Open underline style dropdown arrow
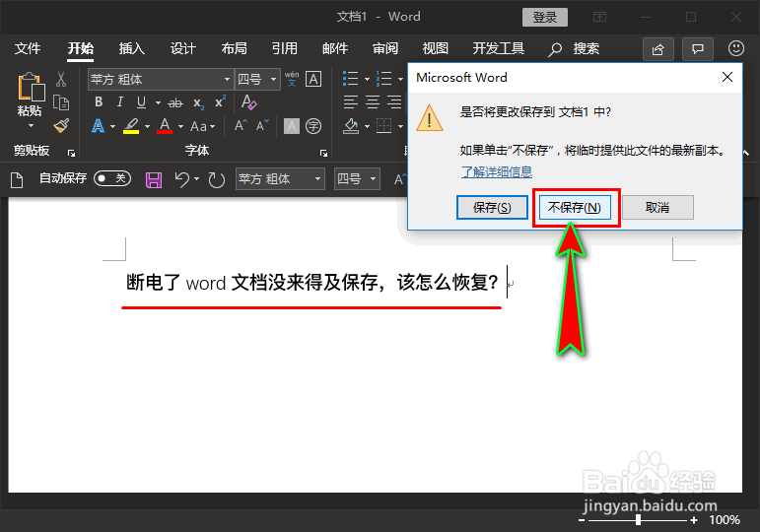 158,103
